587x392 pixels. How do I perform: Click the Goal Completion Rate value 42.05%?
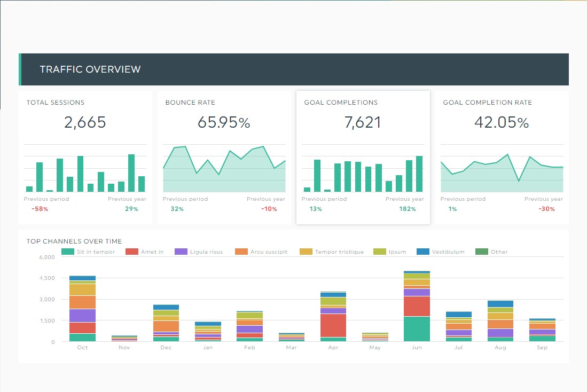click(502, 122)
